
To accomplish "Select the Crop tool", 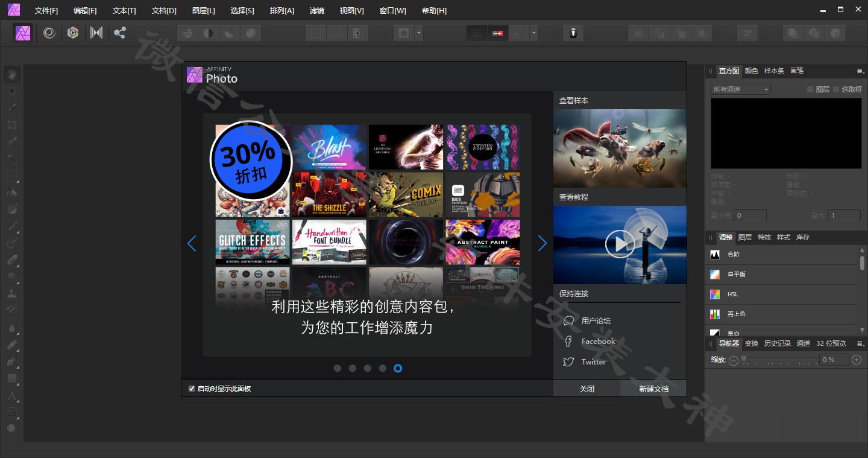I will 12,125.
